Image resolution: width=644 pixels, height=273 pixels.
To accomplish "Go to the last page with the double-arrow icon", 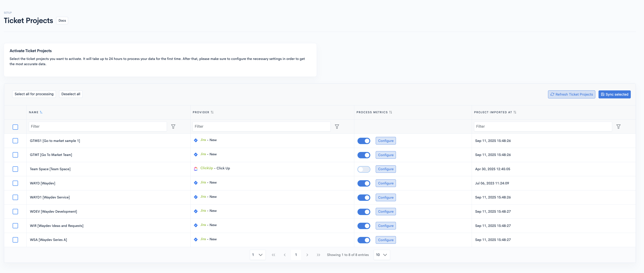I will (x=318, y=255).
